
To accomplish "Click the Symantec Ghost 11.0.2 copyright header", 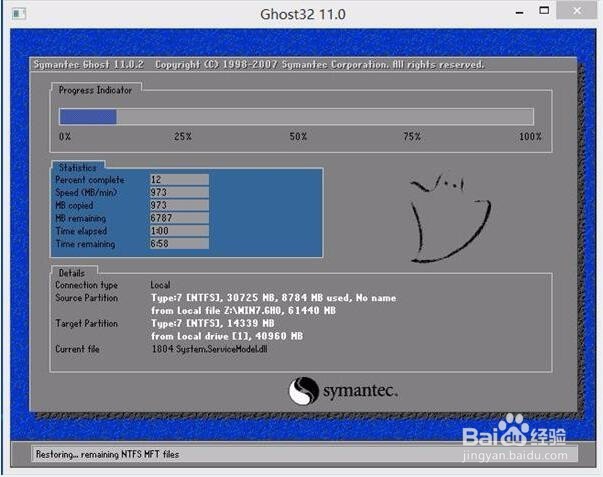I will (258, 65).
